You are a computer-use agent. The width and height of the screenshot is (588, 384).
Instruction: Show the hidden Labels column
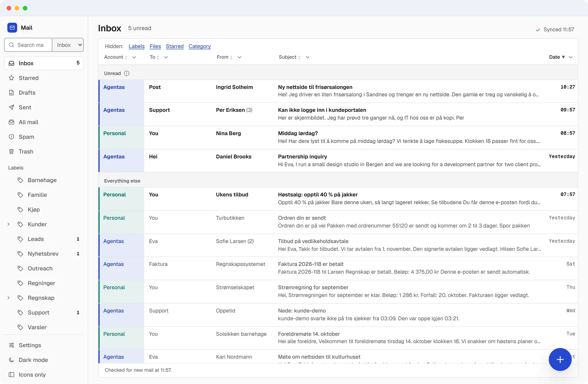click(x=137, y=46)
